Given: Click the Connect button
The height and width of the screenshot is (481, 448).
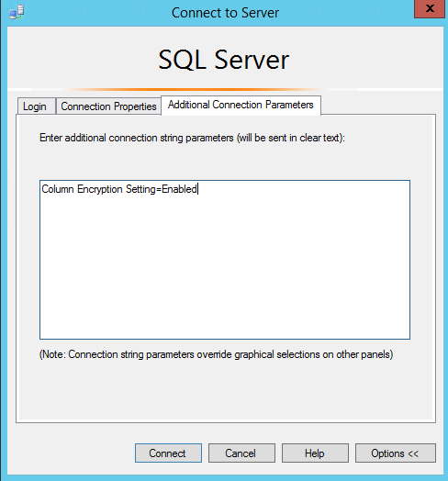Looking at the screenshot, I should [168, 453].
